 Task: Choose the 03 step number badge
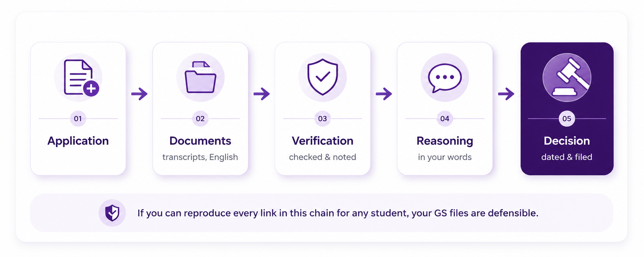322,119
